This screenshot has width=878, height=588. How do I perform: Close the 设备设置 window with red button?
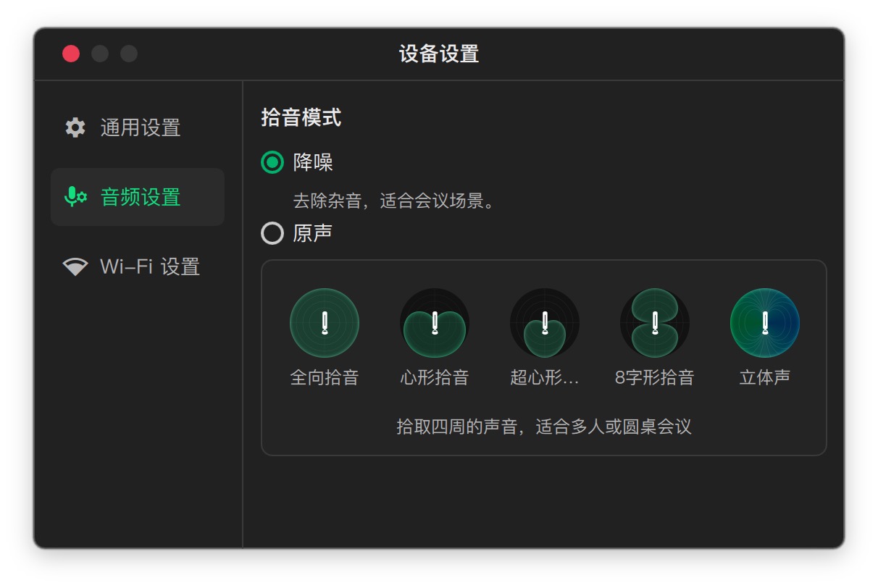71,54
